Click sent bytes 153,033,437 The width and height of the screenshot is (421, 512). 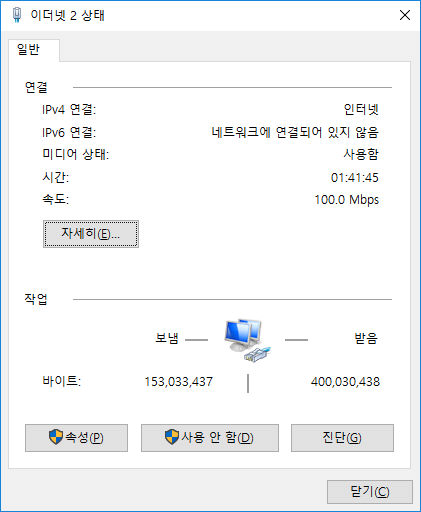click(x=179, y=382)
